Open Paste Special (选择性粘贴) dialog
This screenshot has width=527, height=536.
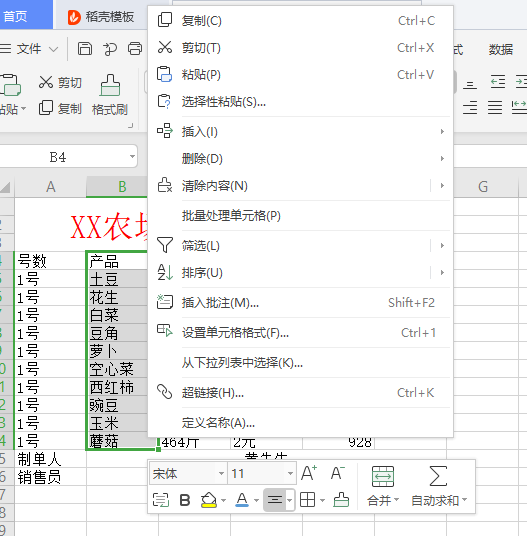[x=300, y=102]
